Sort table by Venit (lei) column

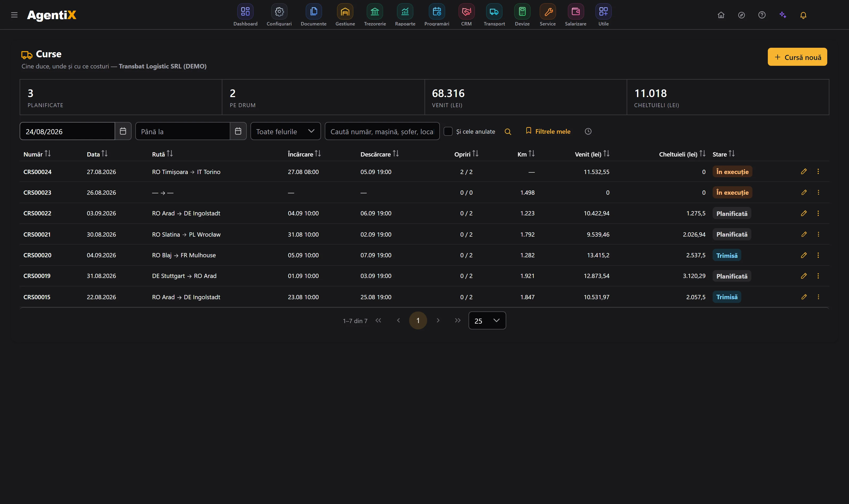click(x=592, y=154)
